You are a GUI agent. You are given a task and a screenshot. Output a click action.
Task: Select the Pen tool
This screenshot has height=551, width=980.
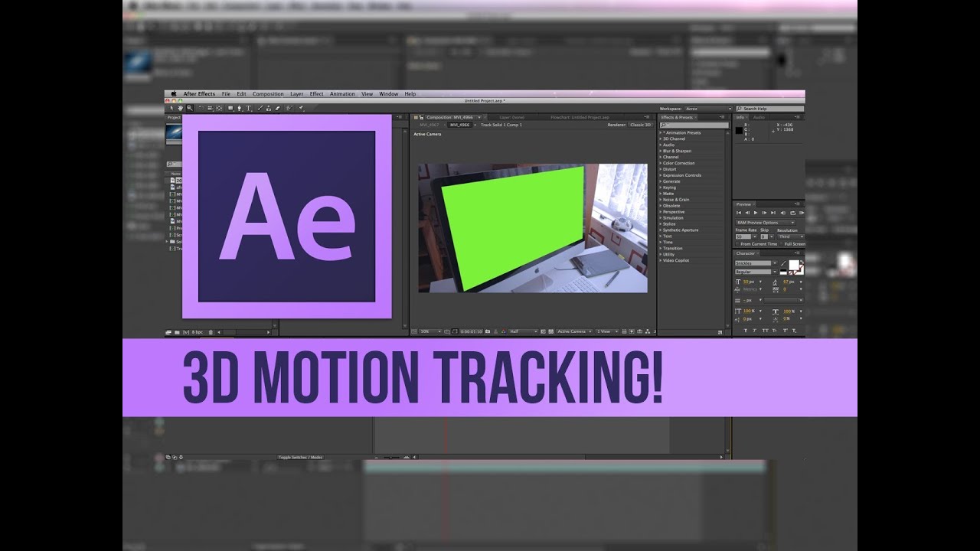240,108
